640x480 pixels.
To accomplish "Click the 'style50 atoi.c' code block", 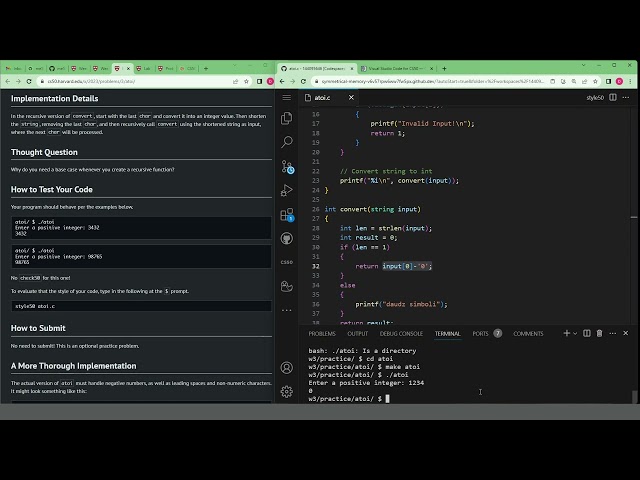I will [x=141, y=306].
